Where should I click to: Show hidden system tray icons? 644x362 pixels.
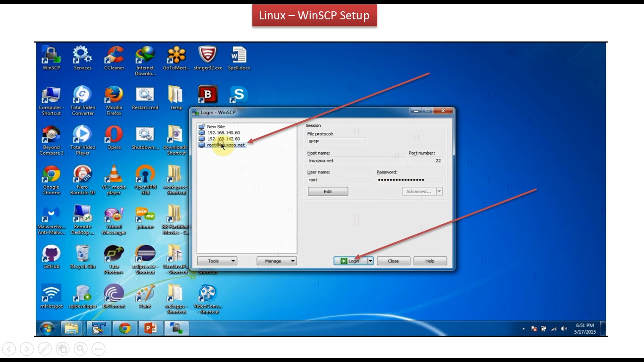click(x=523, y=329)
